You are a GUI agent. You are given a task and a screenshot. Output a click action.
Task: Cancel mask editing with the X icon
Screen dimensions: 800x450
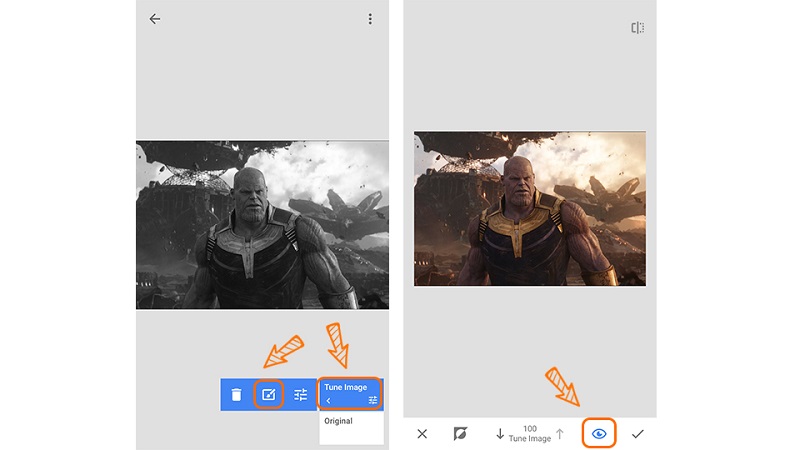tap(422, 434)
